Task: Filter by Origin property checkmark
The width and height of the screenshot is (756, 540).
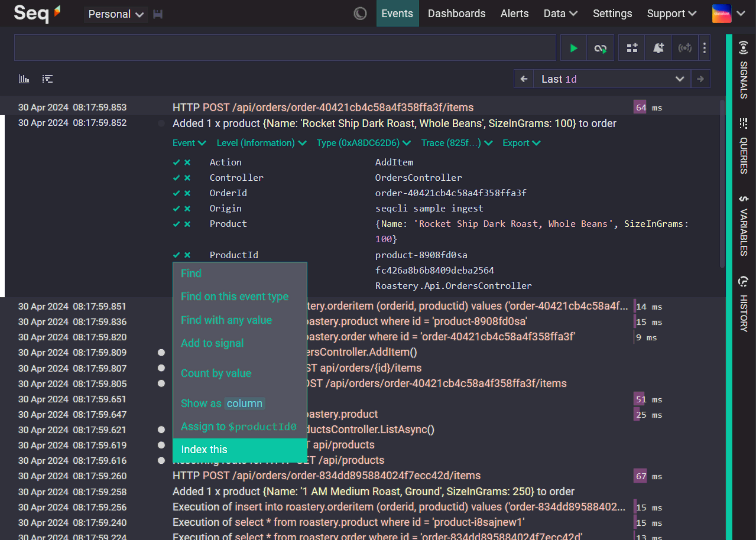Action: 176,208
